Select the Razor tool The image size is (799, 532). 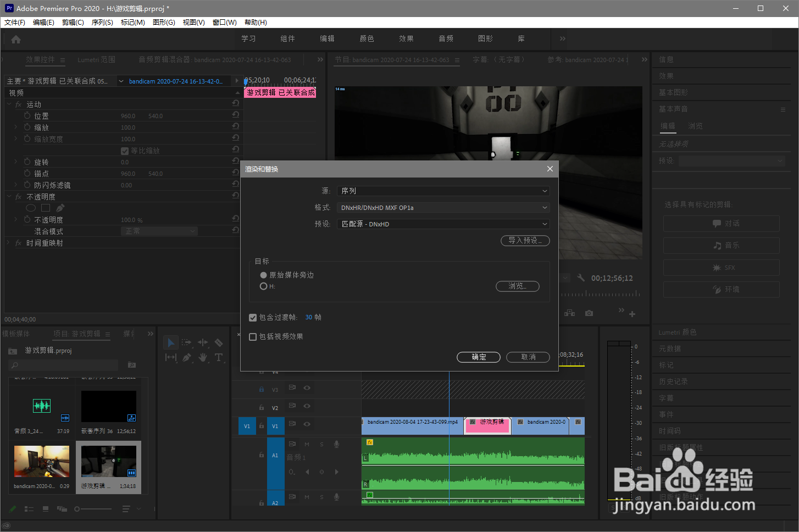click(219, 342)
